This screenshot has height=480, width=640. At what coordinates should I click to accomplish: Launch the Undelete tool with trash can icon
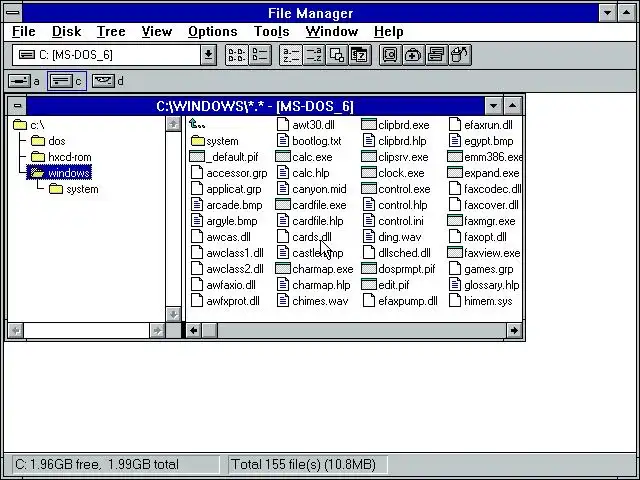click(x=460, y=55)
